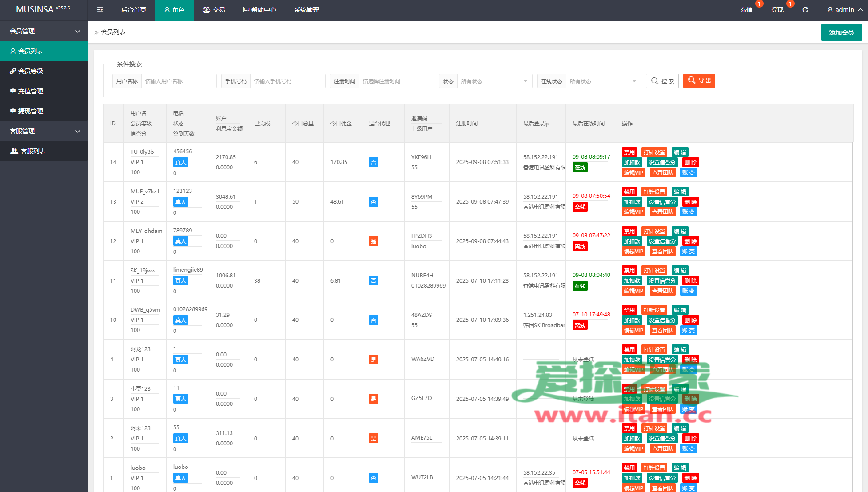Open the 在线状态 filter dropdown

[x=603, y=81]
